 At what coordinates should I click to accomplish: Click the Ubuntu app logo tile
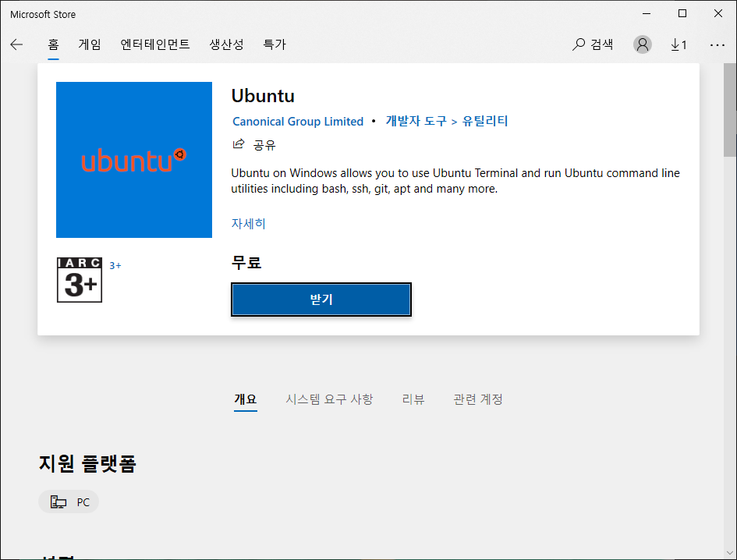point(134,160)
